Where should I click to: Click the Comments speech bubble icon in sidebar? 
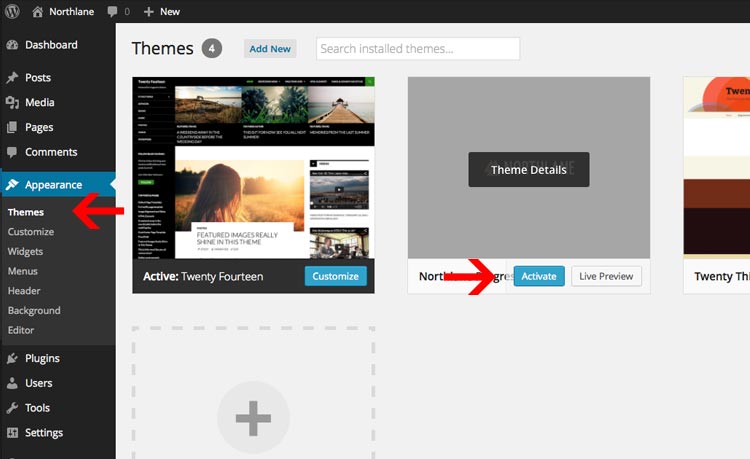12,152
